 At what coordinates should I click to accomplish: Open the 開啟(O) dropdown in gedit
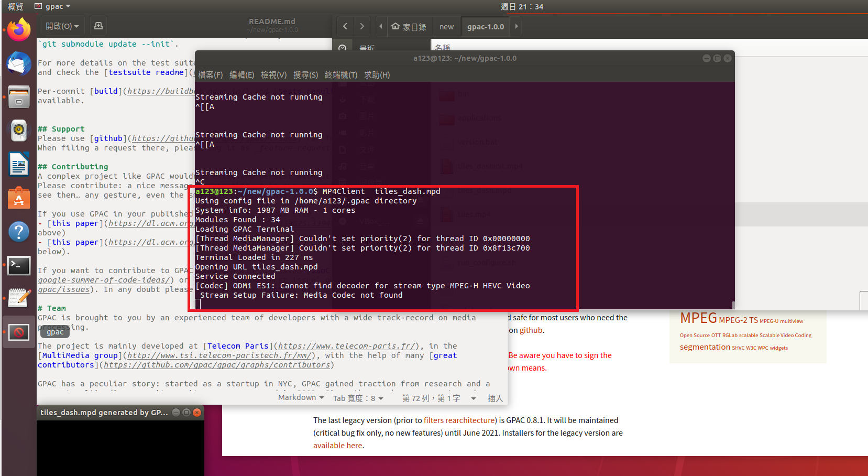click(x=62, y=25)
